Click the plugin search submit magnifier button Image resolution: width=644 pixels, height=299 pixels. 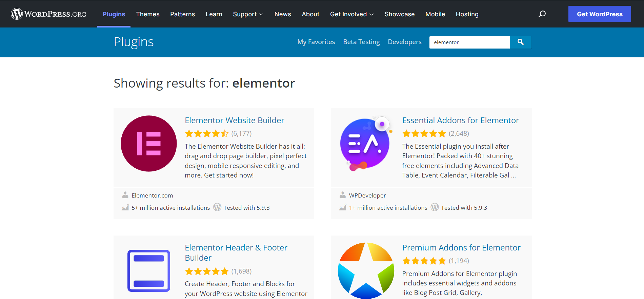pos(521,42)
